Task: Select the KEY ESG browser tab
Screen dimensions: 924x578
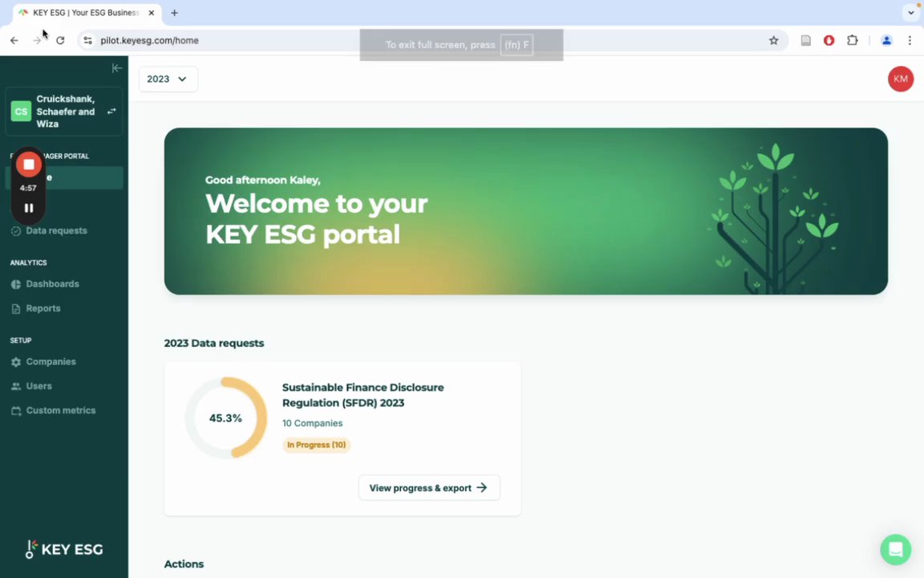Action: pyautogui.click(x=86, y=13)
